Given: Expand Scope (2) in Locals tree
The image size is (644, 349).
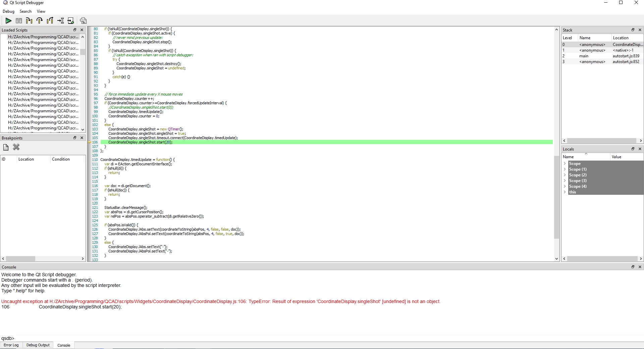Looking at the screenshot, I should [565, 175].
